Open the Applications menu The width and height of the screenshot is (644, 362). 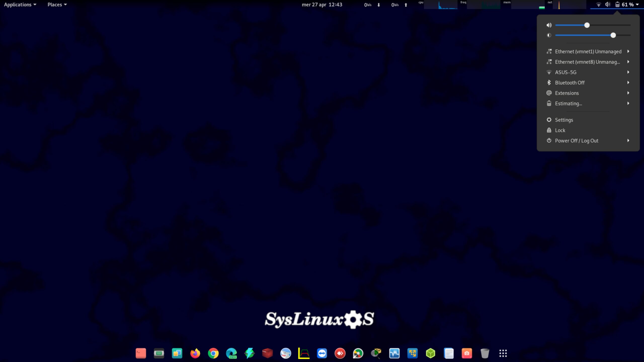[x=20, y=5]
